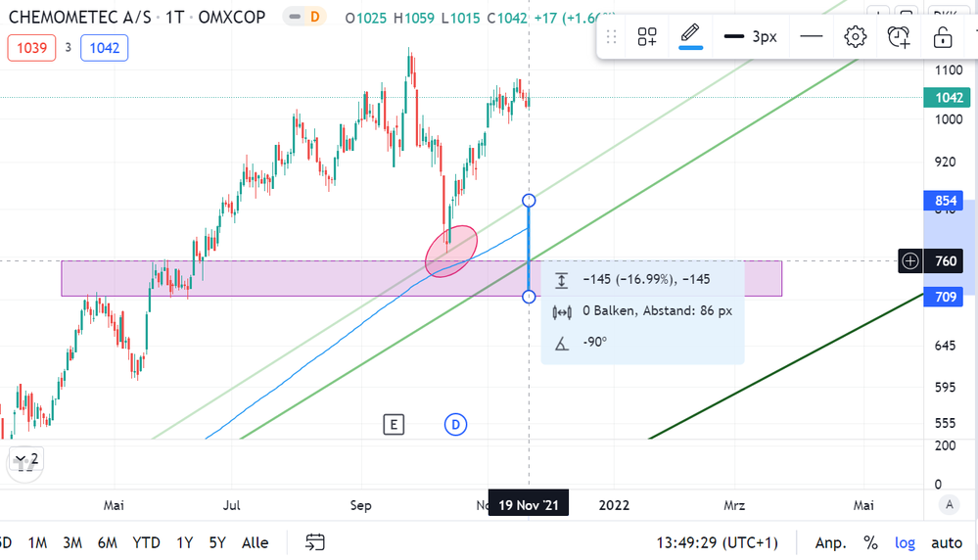Viewport: 978px width, 560px height.
Task: Select the 1Y time range
Action: click(x=184, y=542)
